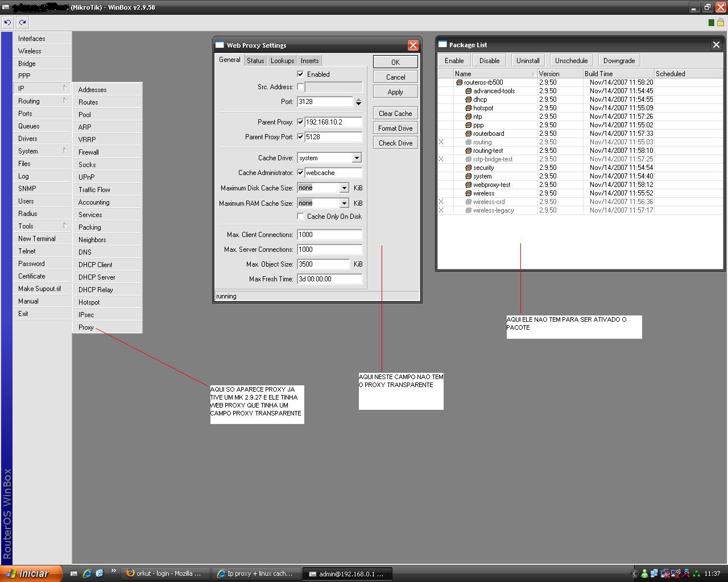Screen dimensions: 728x582
Task: Click the three green dots tray icon
Action: pos(696,573)
